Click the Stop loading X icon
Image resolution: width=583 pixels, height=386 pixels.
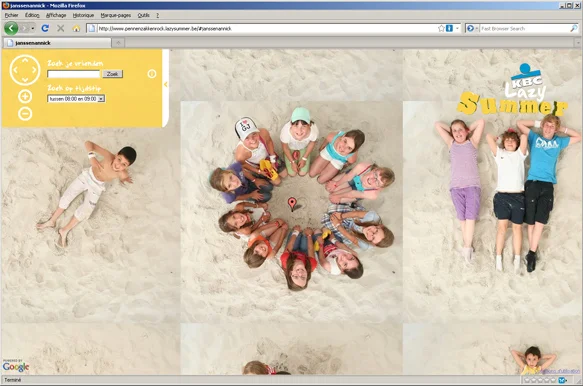coord(61,28)
